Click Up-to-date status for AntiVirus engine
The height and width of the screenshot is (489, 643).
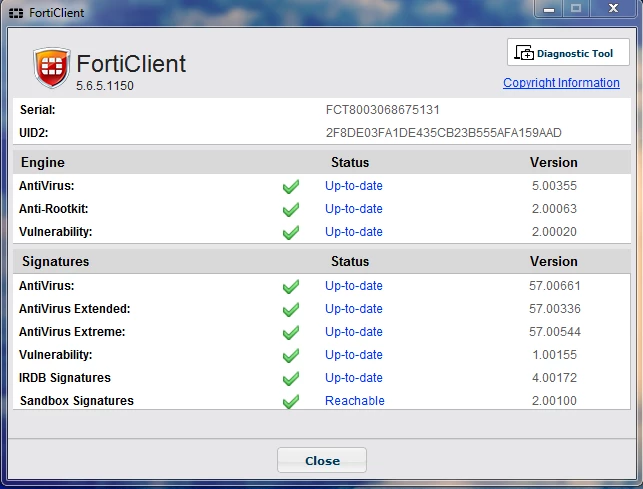click(354, 186)
